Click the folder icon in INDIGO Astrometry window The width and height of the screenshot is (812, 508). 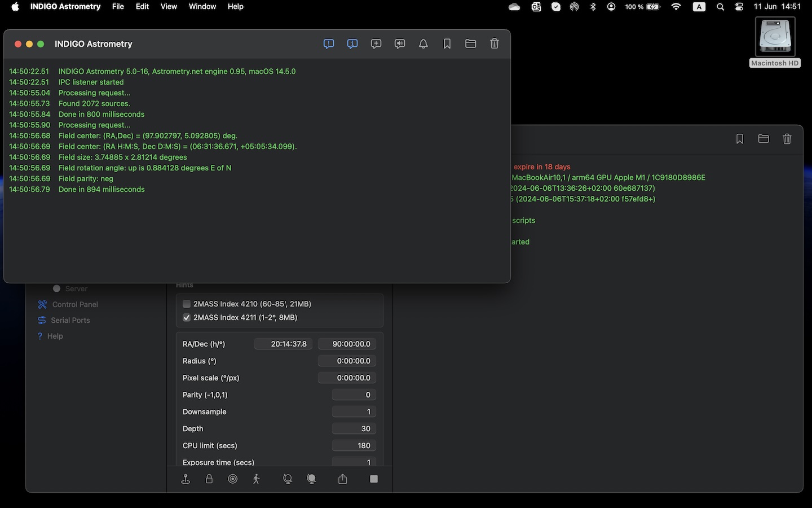point(471,43)
